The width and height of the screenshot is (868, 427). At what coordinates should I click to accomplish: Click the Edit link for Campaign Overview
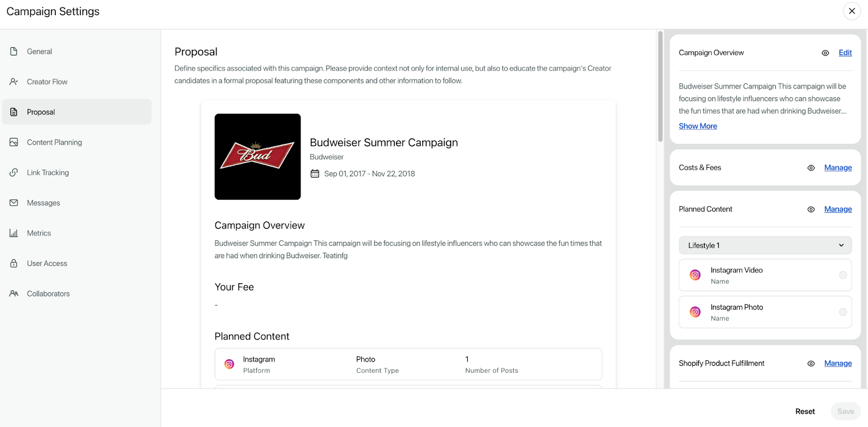(845, 53)
